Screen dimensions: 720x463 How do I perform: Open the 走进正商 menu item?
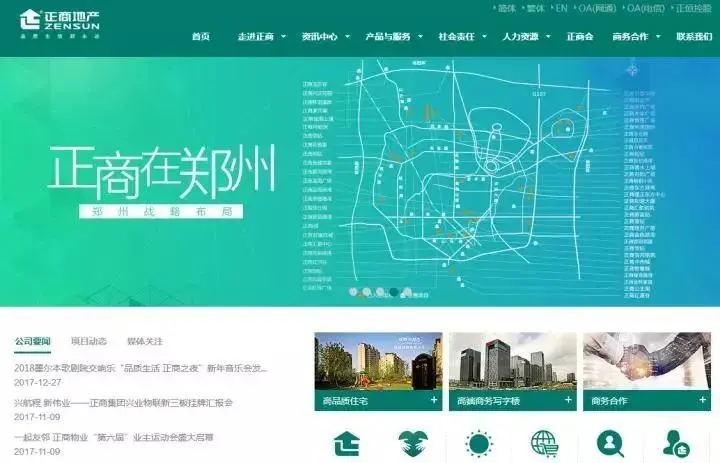256,36
